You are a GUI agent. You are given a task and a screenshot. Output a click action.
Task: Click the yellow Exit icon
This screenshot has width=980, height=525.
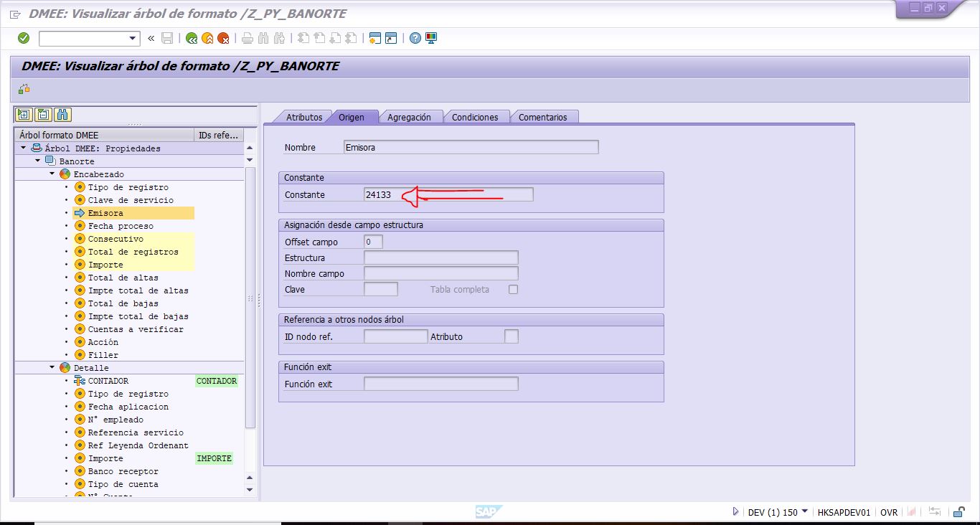[207, 38]
